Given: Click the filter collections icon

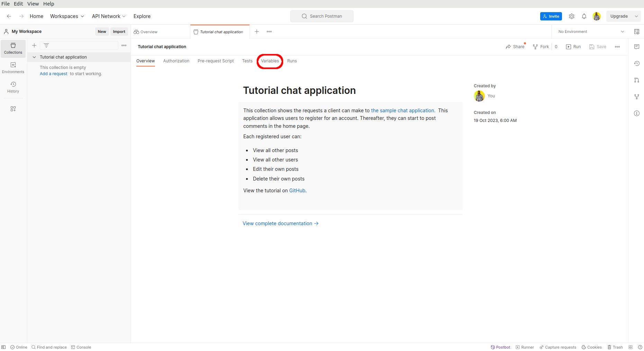Looking at the screenshot, I should coord(46,45).
